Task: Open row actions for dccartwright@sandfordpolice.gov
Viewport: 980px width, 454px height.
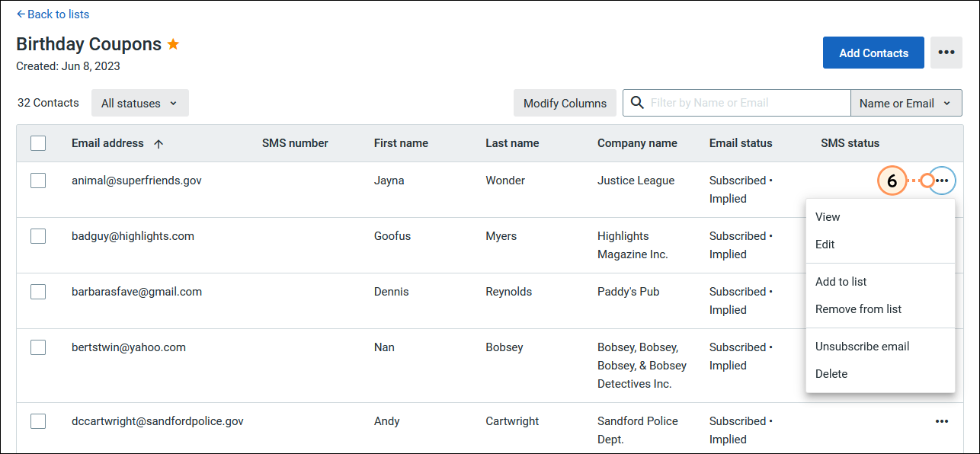Action: pos(942,421)
